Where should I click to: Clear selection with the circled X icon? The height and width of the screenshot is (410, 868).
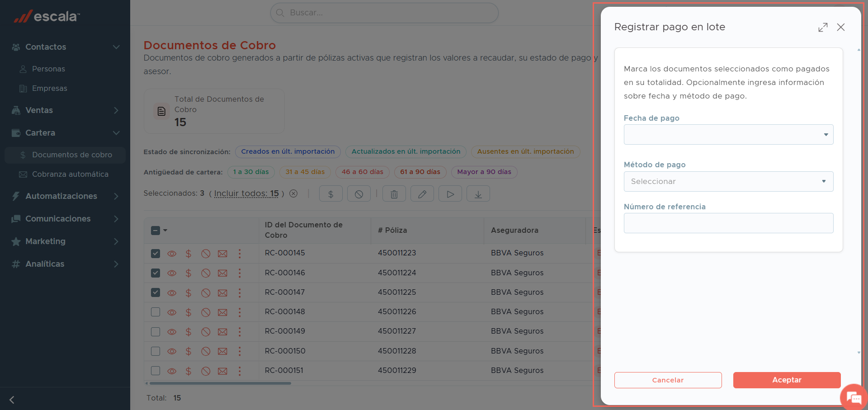point(293,193)
